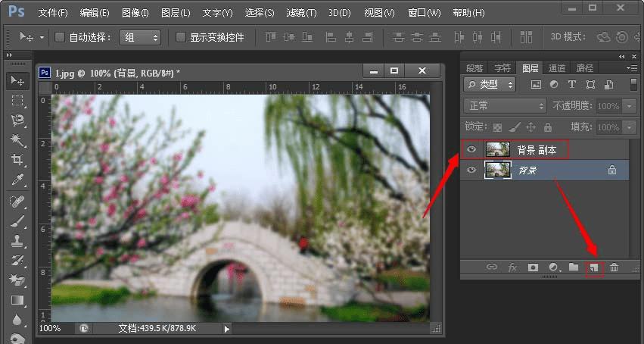This screenshot has height=344, width=644.
Task: Toggle lock position icon
Action: click(x=530, y=127)
